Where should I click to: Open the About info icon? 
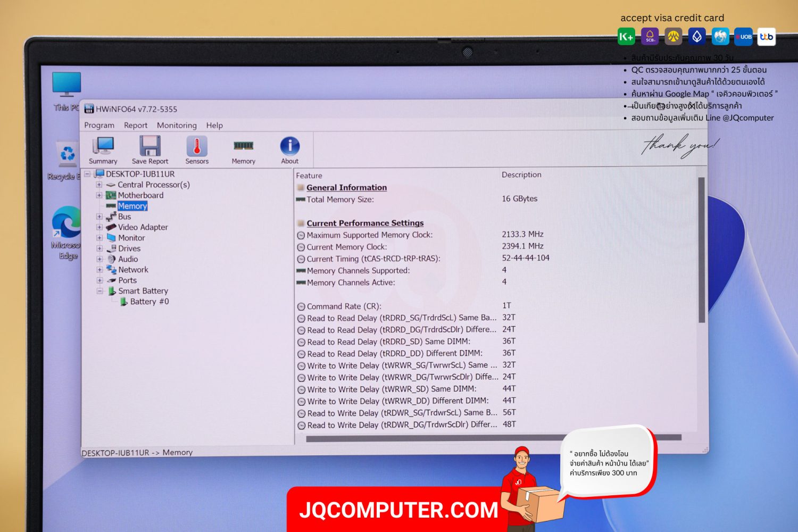[290, 146]
